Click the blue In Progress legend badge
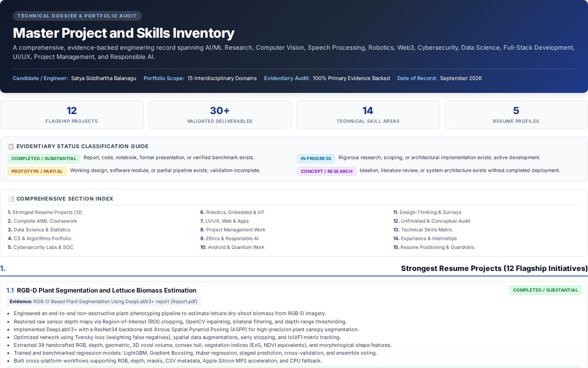588x368 pixels. coord(316,159)
